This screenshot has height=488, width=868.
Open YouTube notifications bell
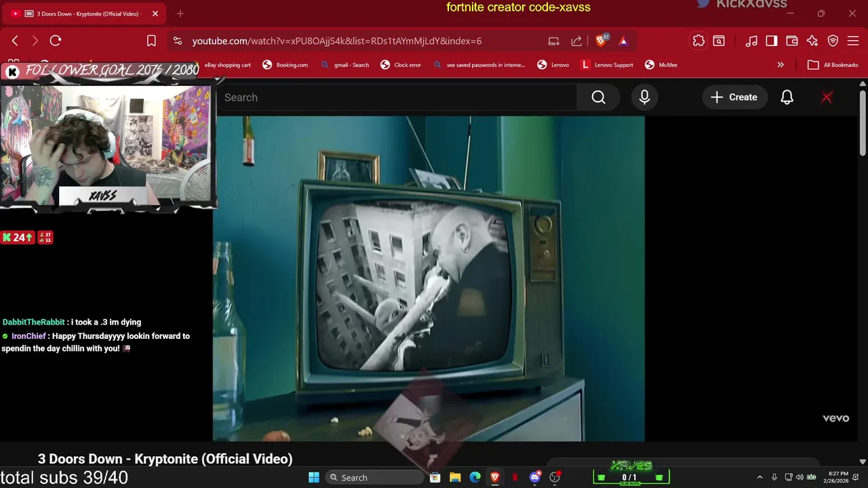[787, 98]
